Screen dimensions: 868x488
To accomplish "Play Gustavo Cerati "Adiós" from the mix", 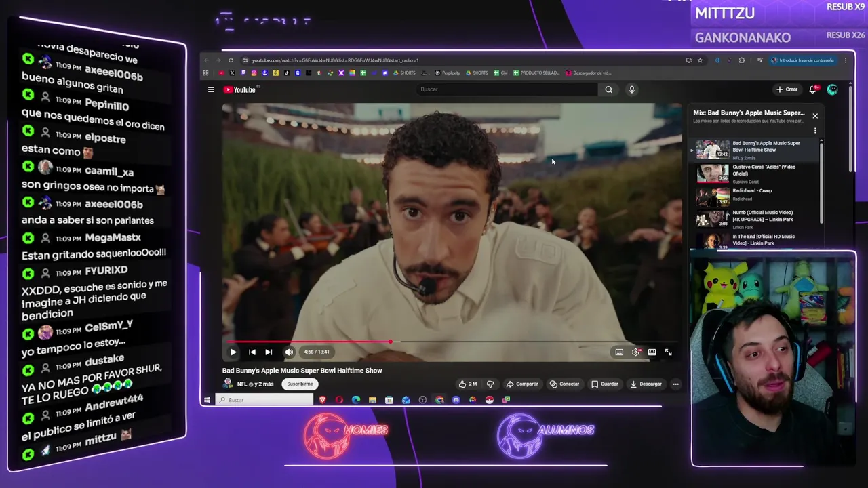I will click(755, 174).
